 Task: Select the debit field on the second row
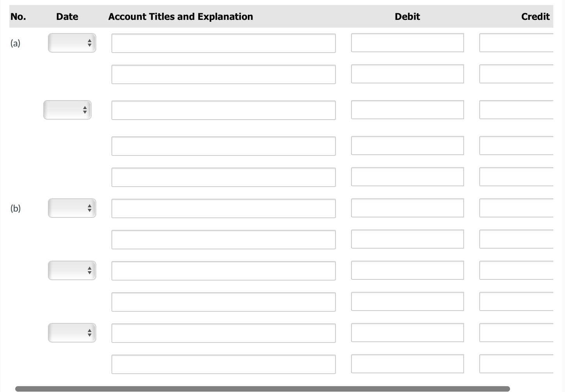point(407,74)
